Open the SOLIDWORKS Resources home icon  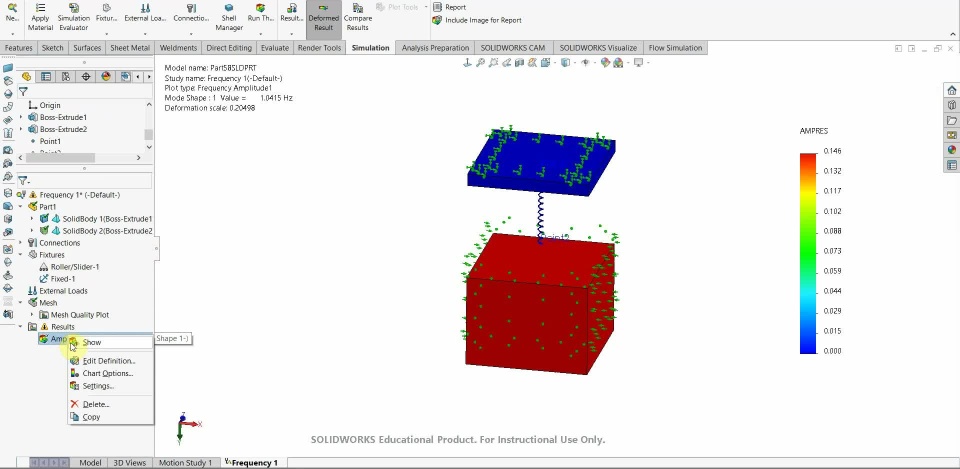point(951,91)
